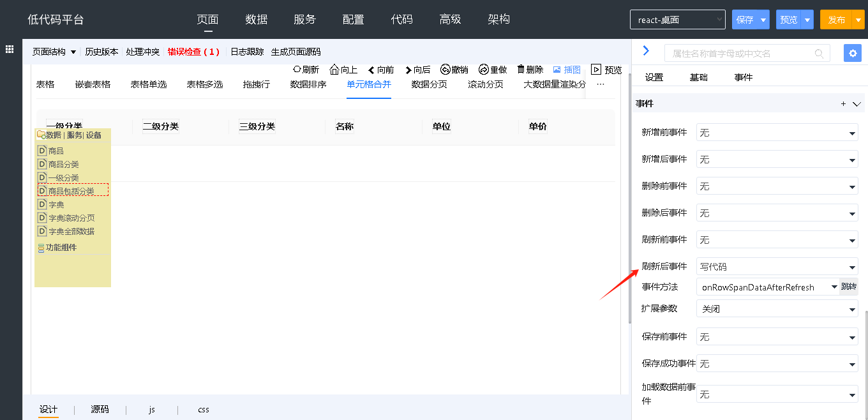Screen dimensions: 868x420
Task: Click the 删除 trash icon
Action: point(521,70)
